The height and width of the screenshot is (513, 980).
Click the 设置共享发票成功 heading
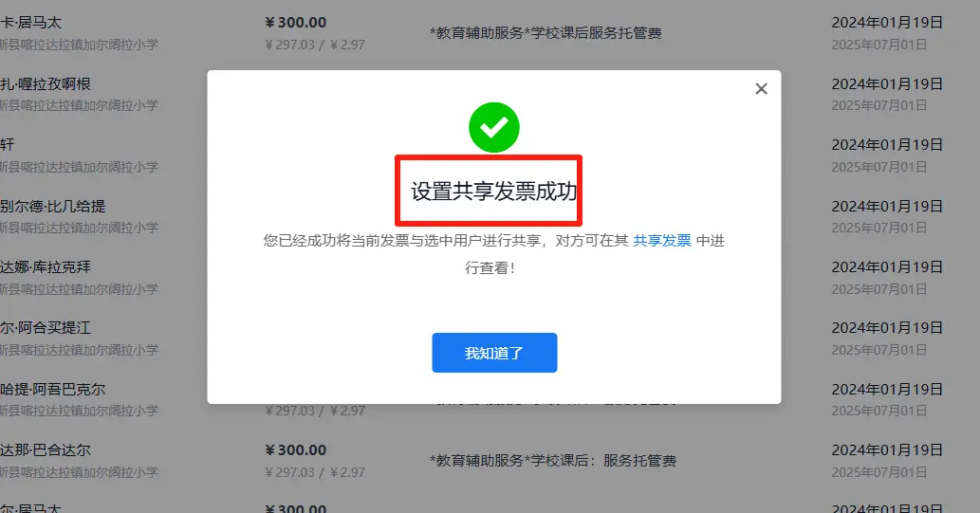tap(493, 192)
